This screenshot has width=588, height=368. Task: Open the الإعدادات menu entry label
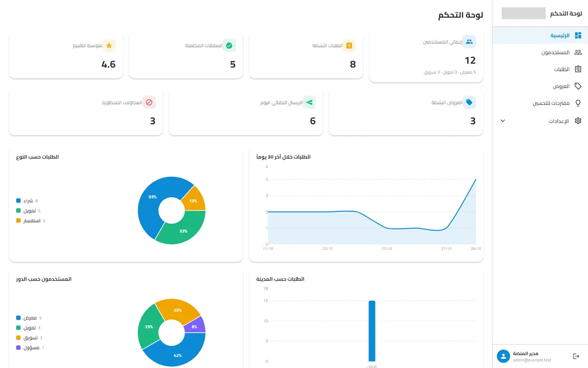[x=559, y=121]
